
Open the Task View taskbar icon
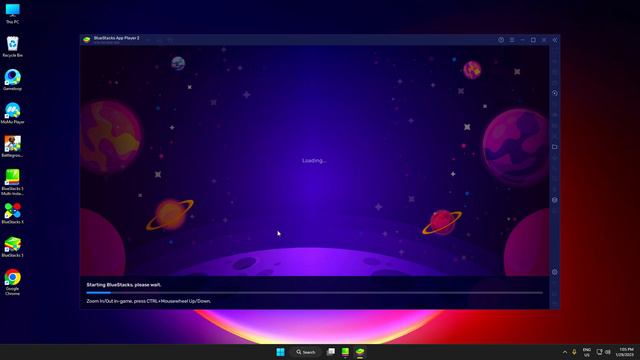tap(331, 351)
